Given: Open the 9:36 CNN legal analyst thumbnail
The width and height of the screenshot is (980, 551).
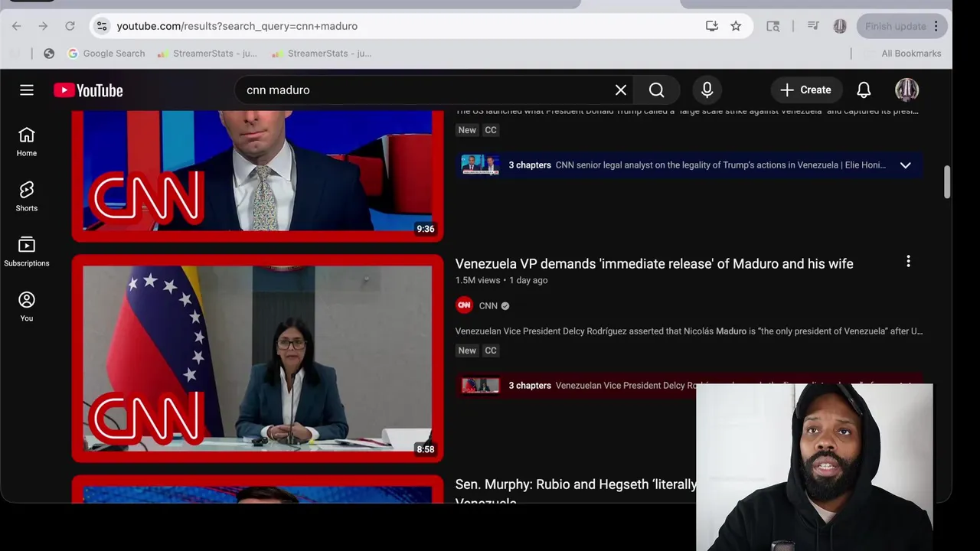Looking at the screenshot, I should (x=257, y=174).
